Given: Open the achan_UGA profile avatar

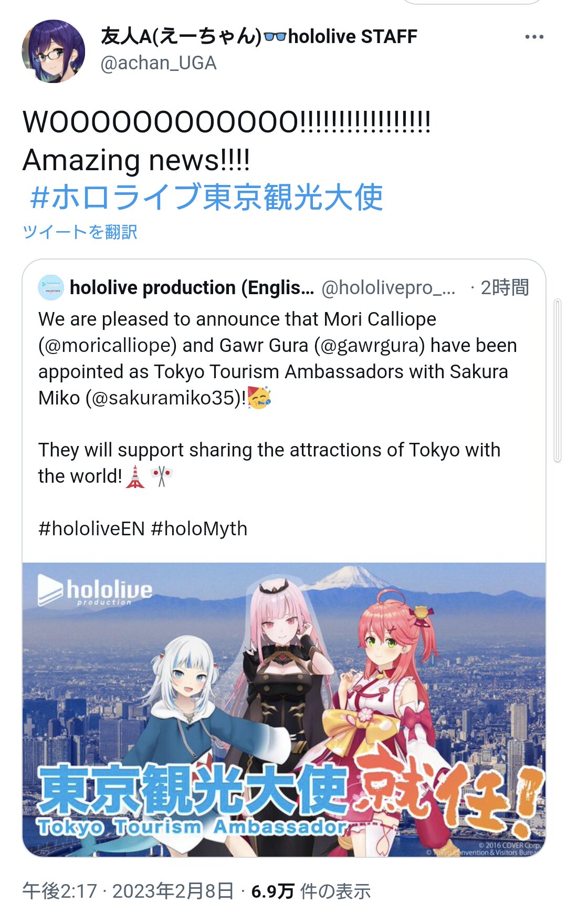Looking at the screenshot, I should pos(53,51).
